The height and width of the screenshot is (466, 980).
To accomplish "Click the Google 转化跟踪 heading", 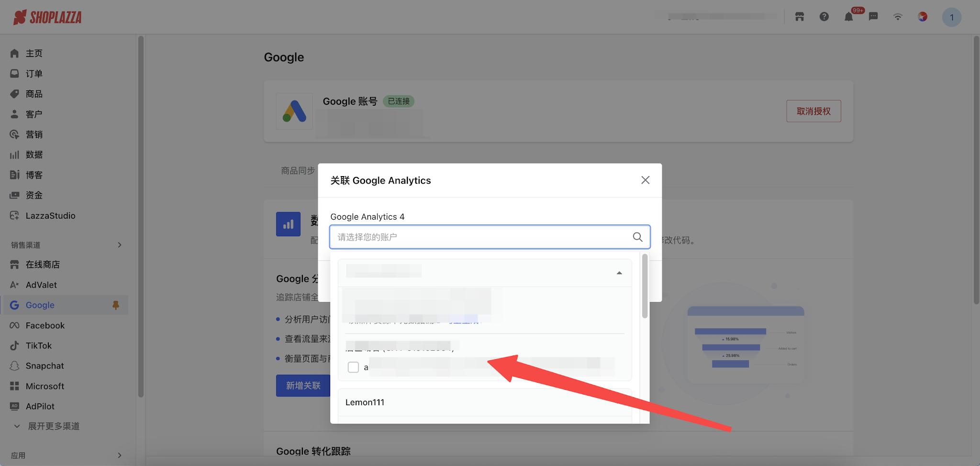I will (x=313, y=451).
